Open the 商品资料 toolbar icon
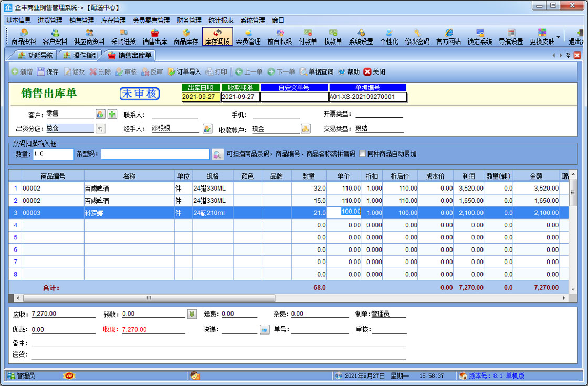 pos(24,36)
